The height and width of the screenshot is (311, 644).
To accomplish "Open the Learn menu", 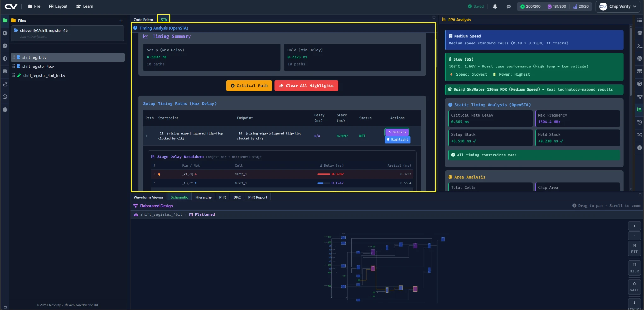I will click(84, 6).
